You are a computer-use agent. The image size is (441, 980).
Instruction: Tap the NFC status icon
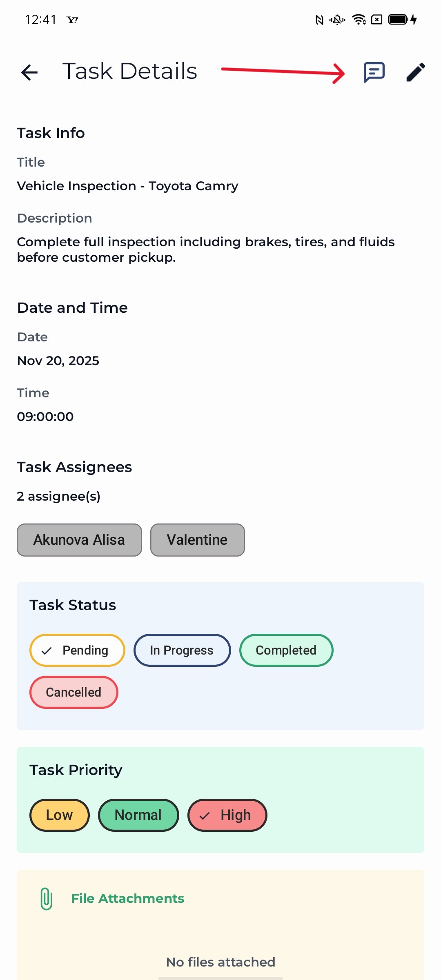319,19
